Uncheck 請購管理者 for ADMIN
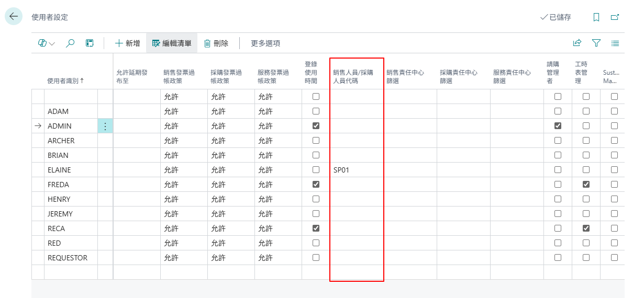 point(558,126)
